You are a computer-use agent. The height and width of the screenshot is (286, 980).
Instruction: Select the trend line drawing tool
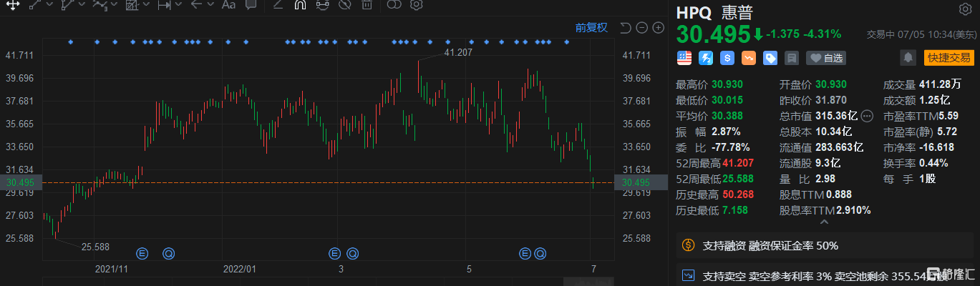point(35,4)
